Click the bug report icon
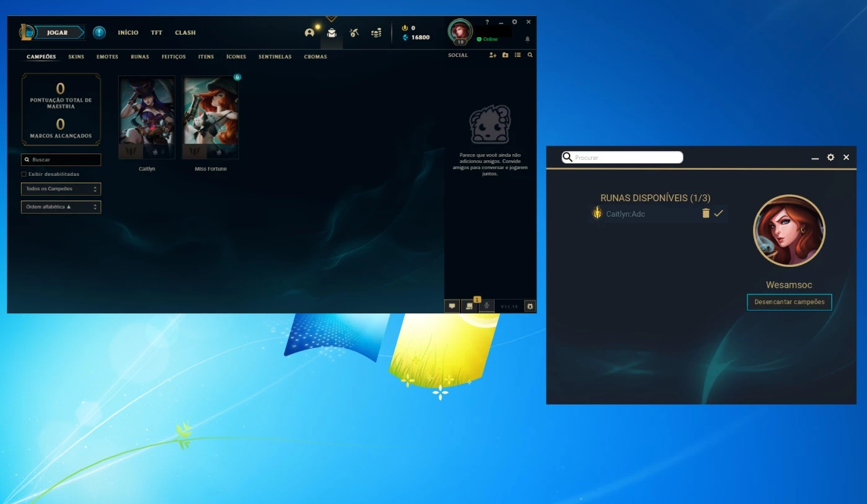Image resolution: width=867 pixels, height=504 pixels. [x=530, y=306]
